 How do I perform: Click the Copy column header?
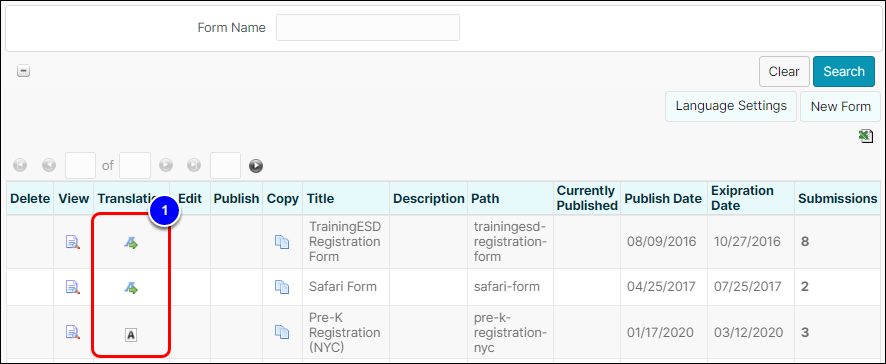(x=283, y=198)
